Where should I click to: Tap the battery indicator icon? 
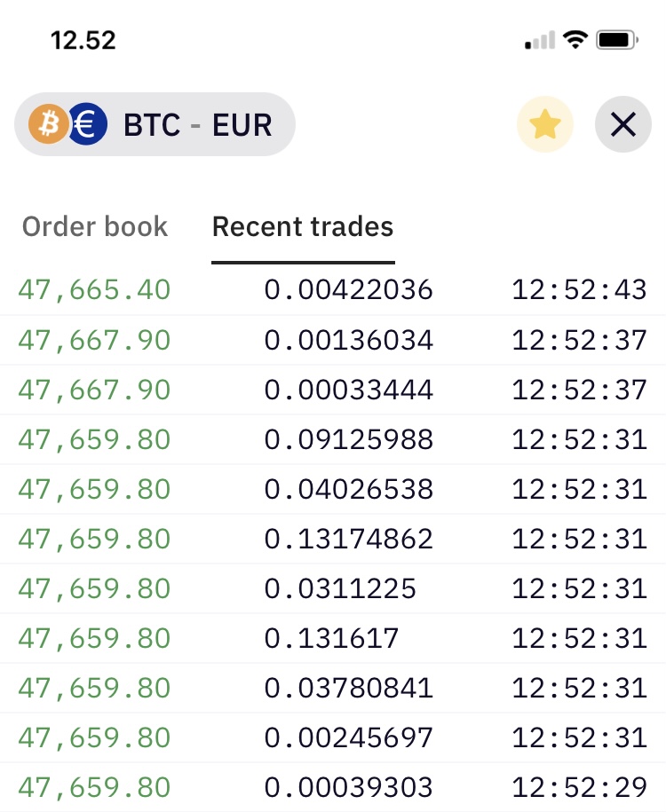pyautogui.click(x=617, y=40)
